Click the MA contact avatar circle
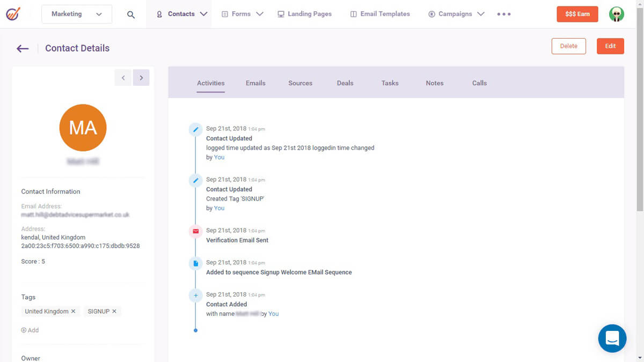This screenshot has height=362, width=644. coord(83,128)
